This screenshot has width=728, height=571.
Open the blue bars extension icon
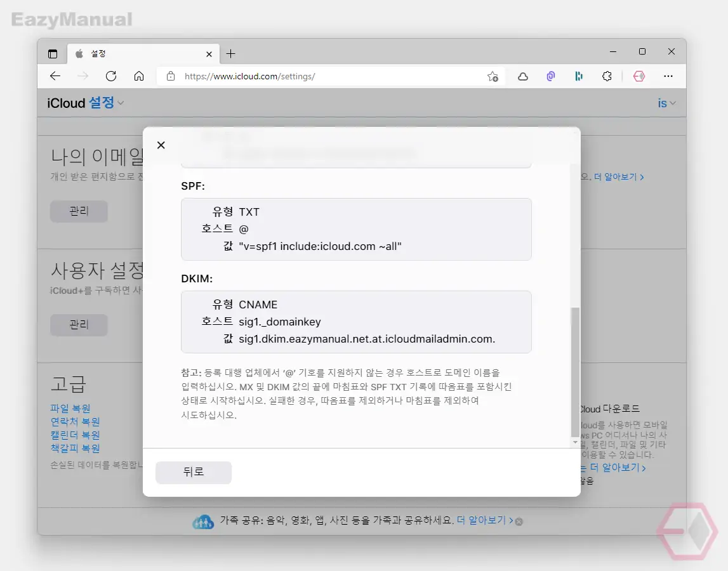pyautogui.click(x=578, y=77)
